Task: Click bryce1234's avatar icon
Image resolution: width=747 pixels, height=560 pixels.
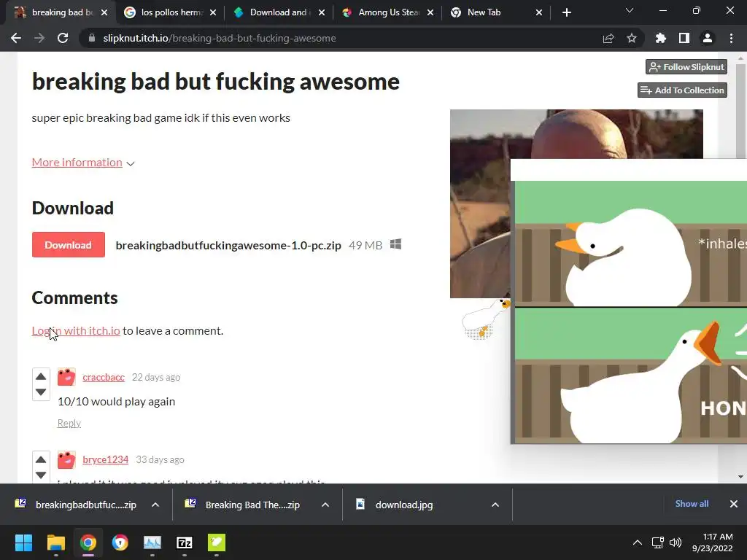Action: click(66, 459)
